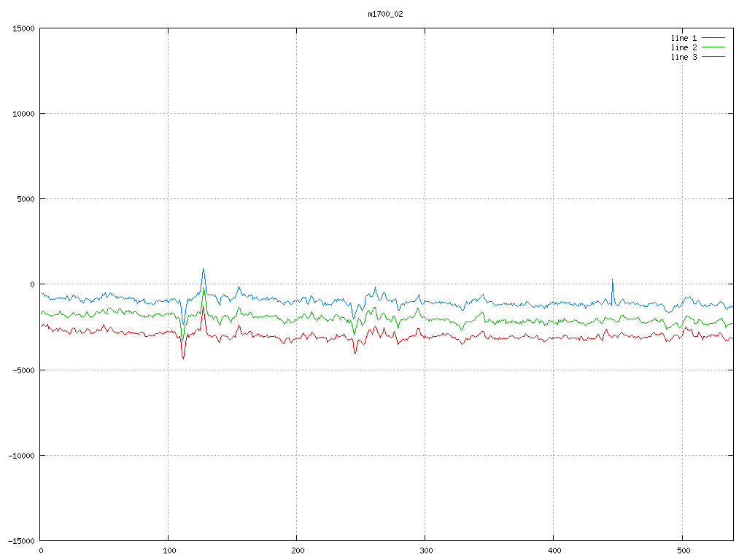747x560 pixels.
Task: Click the y-axis label 10000
Action: (x=24, y=114)
